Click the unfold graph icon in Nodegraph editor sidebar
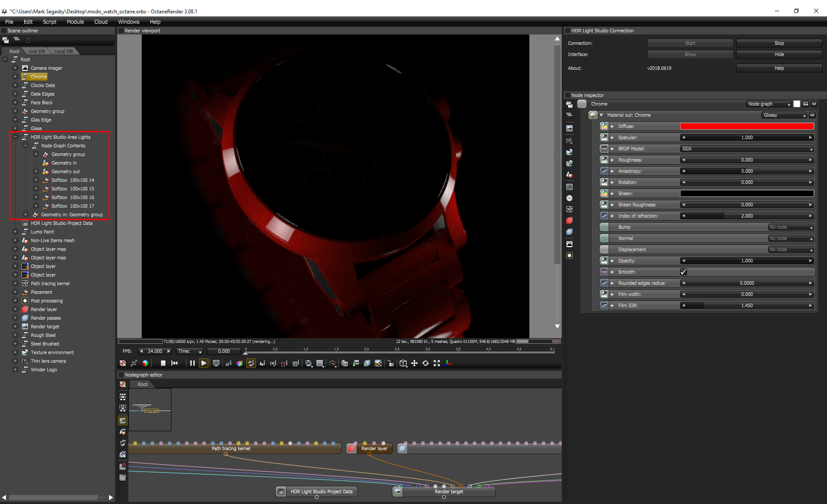Viewport: 827px width, 504px height. (123, 396)
